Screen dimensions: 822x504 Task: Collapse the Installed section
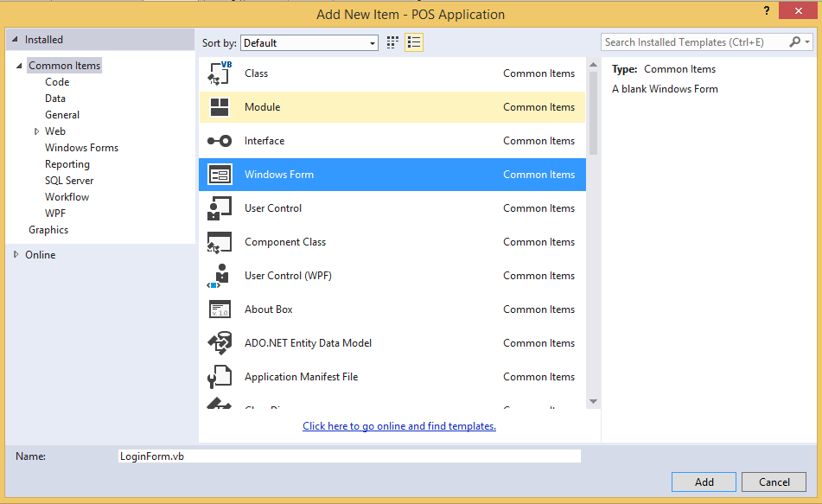point(15,39)
